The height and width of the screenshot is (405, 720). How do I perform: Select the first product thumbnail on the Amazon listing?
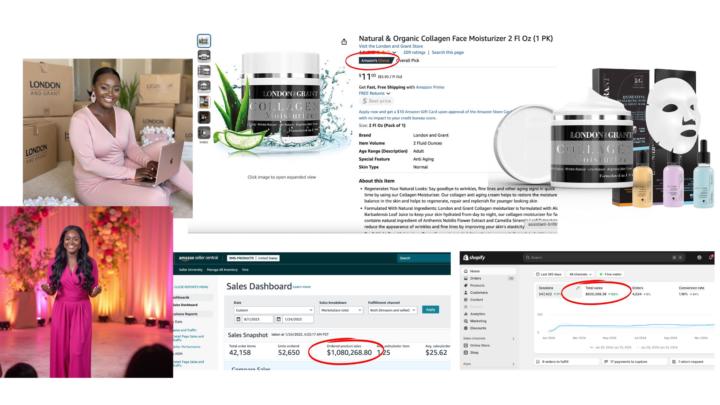(x=204, y=40)
